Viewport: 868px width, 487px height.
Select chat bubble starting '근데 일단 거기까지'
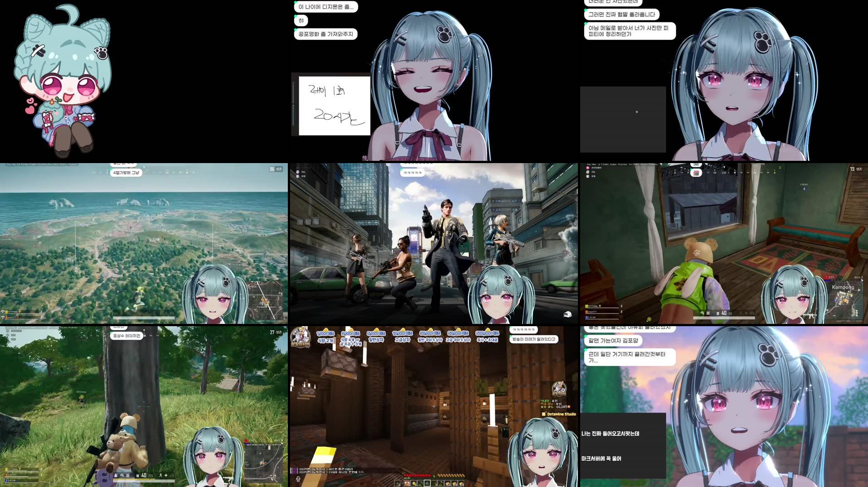(x=630, y=357)
